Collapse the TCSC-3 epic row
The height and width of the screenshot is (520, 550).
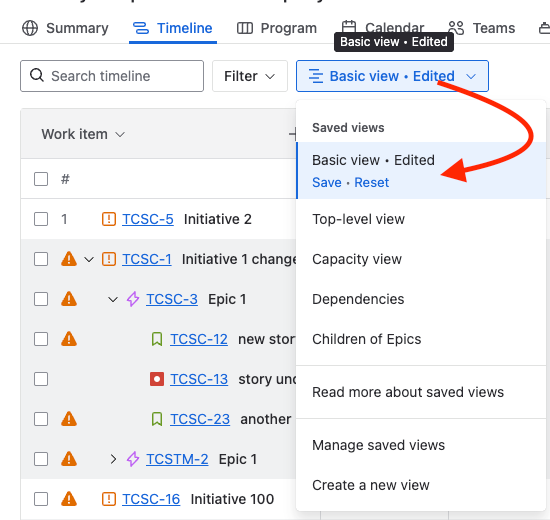(x=113, y=300)
